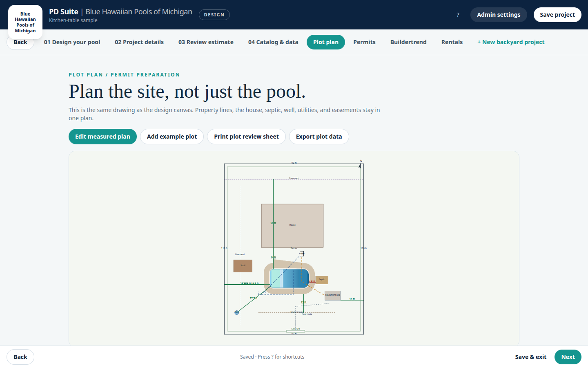
Task: Start a new backyard project
Action: pos(511,42)
